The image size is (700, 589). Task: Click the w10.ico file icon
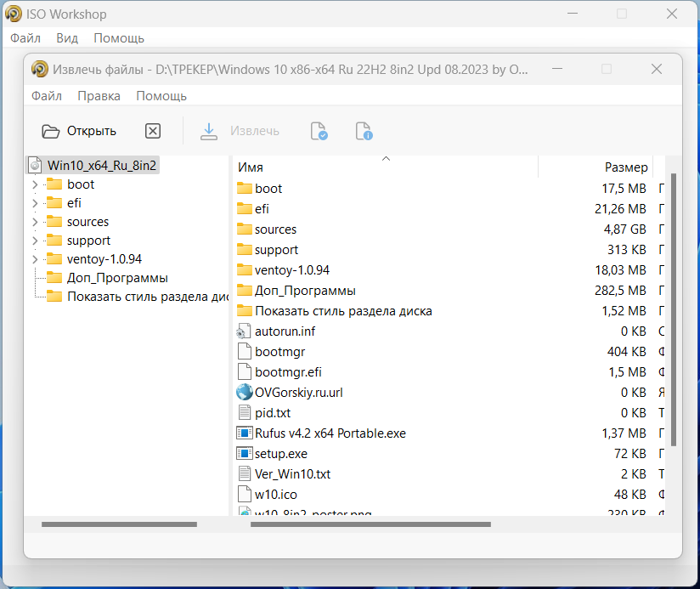pyautogui.click(x=244, y=495)
